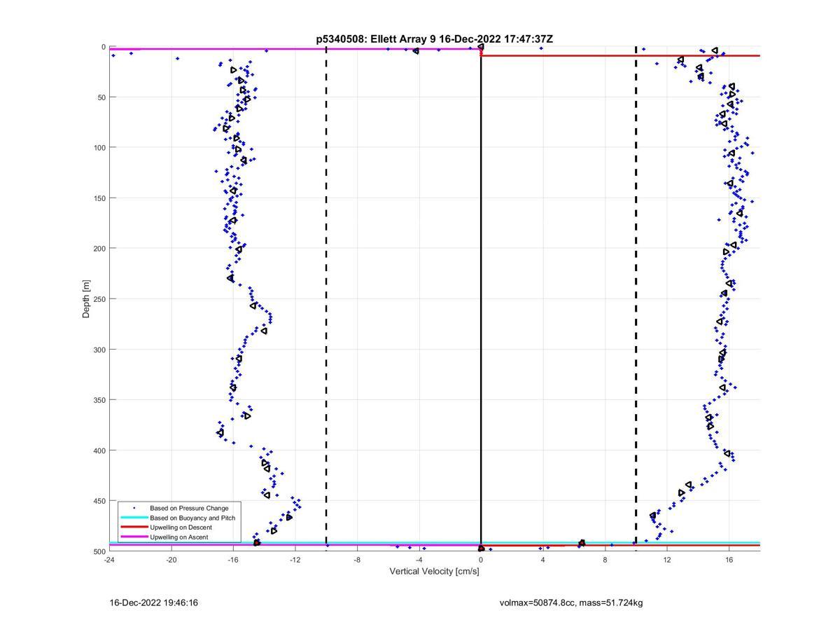Click x-axis tick label '-20'
This screenshot has height=620, width=840.
click(x=171, y=560)
